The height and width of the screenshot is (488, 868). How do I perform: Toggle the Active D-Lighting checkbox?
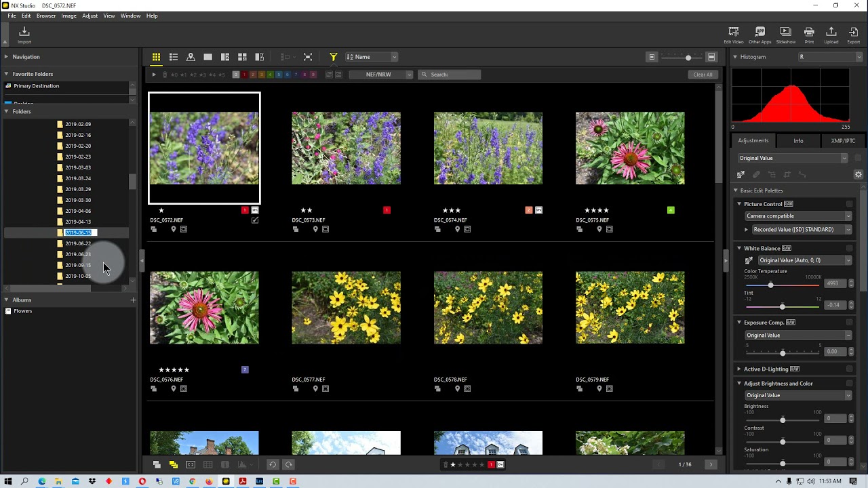click(849, 369)
